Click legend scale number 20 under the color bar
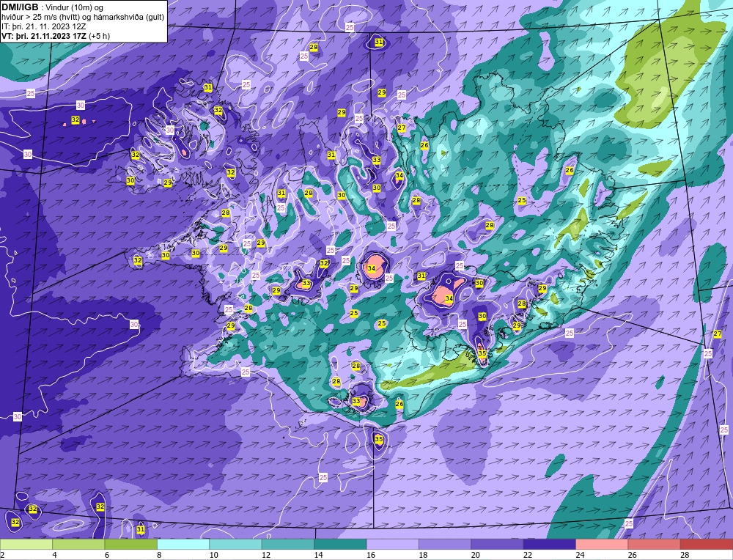The image size is (733, 560). pos(475,555)
